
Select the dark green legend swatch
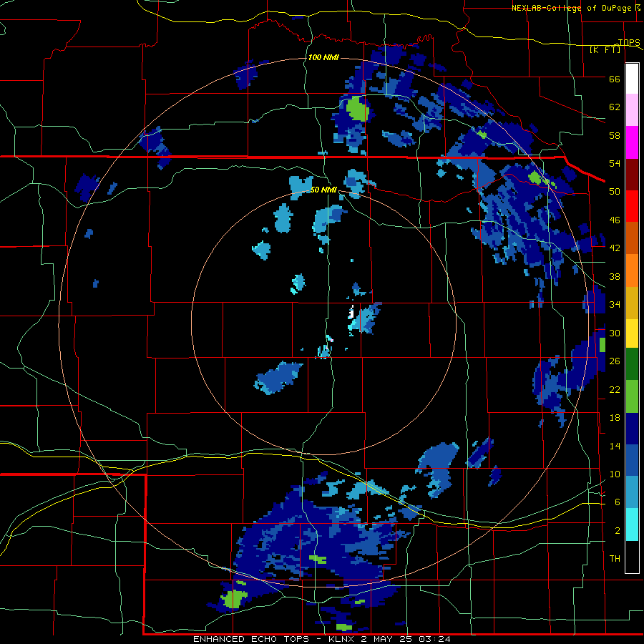click(x=632, y=364)
